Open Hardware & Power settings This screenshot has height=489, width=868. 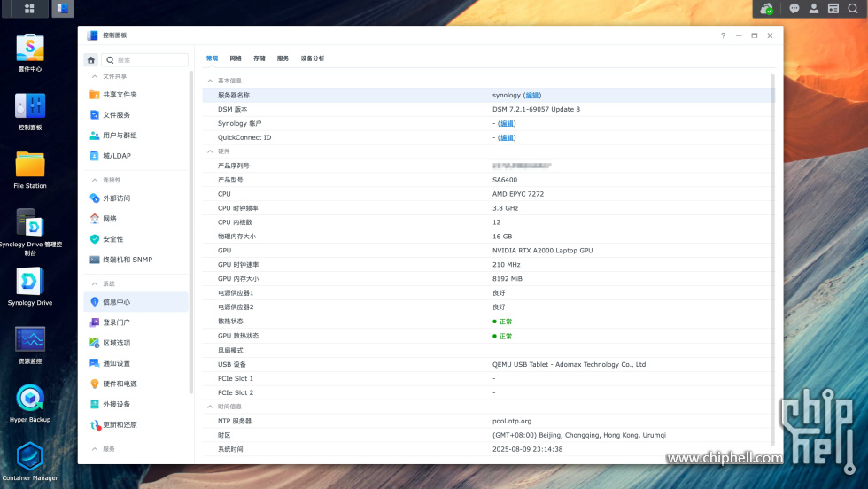[136, 384]
